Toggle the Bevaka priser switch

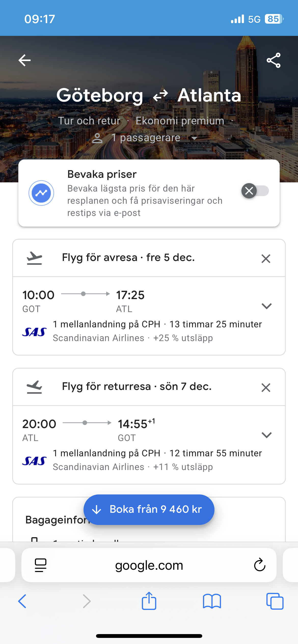pyautogui.click(x=255, y=191)
